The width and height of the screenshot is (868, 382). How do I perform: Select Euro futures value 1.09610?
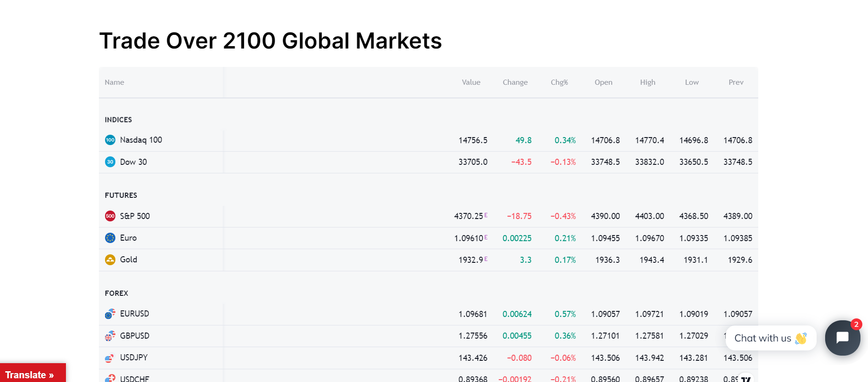(469, 238)
